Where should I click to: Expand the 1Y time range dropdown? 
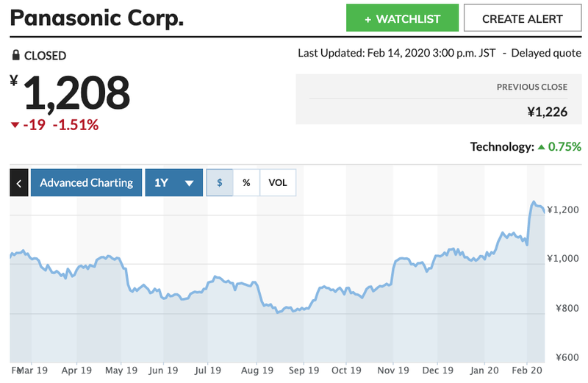tap(174, 183)
